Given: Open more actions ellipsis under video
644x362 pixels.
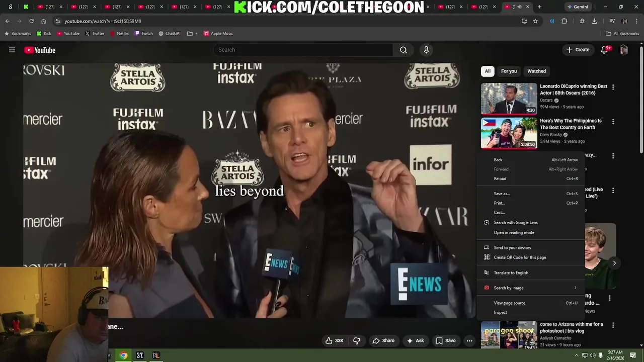Looking at the screenshot, I should [x=469, y=341].
